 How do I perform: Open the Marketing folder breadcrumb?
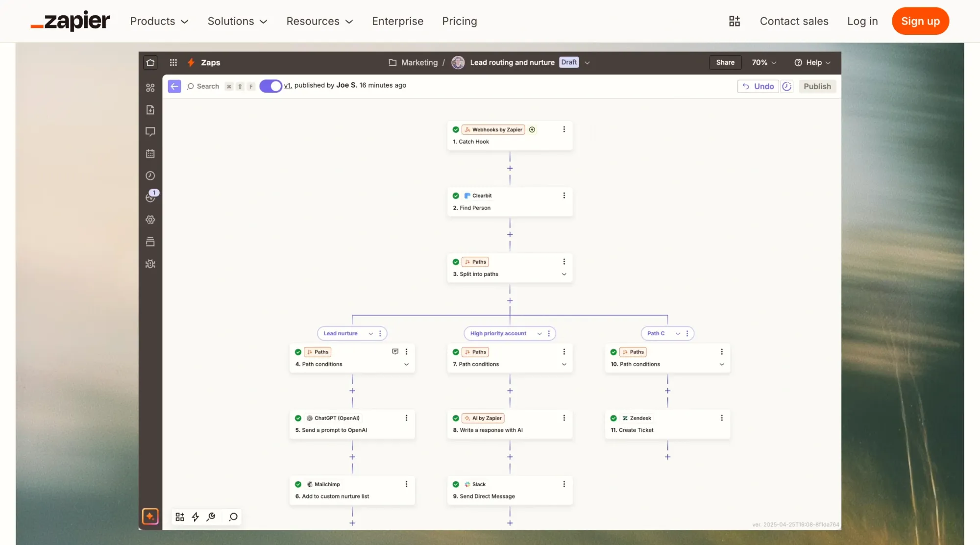(x=413, y=62)
